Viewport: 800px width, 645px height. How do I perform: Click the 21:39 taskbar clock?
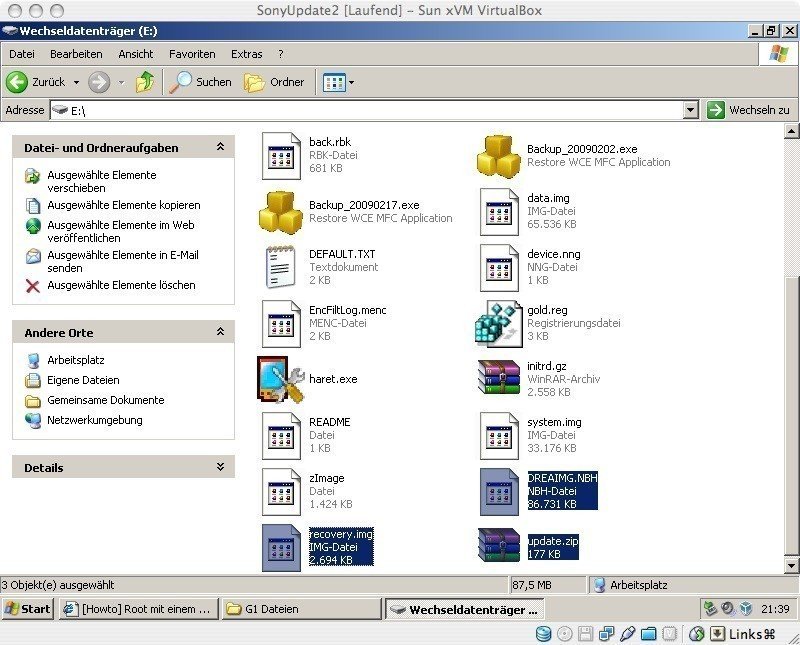click(x=775, y=609)
